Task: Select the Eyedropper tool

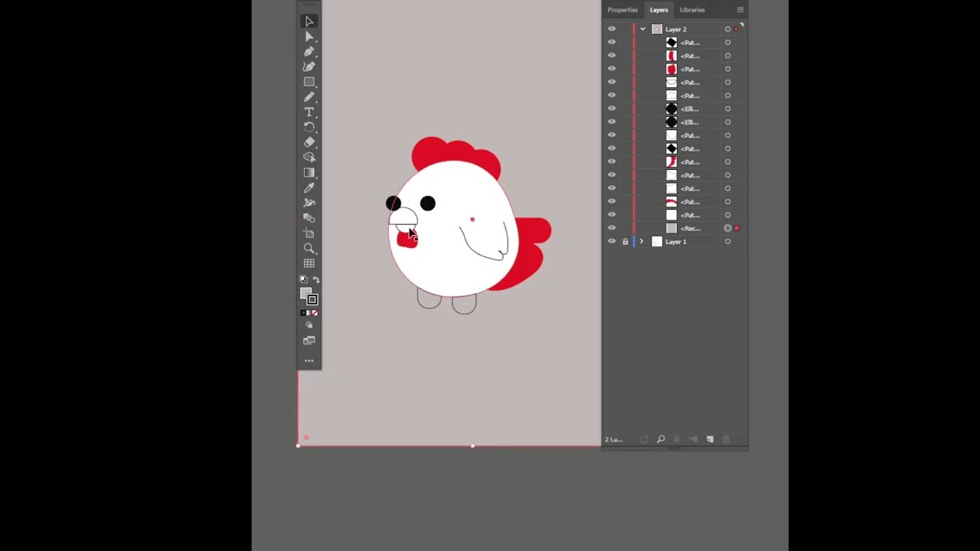Action: coord(309,187)
